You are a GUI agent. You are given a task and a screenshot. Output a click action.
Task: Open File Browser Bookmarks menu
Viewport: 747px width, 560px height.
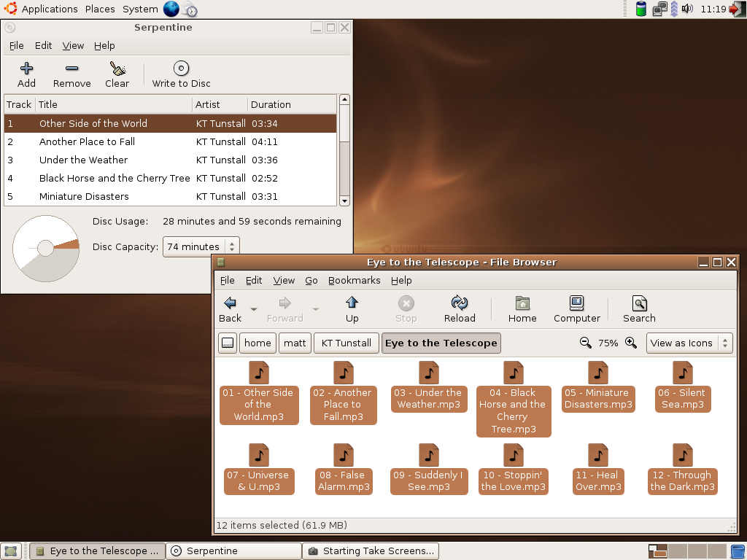coord(354,281)
